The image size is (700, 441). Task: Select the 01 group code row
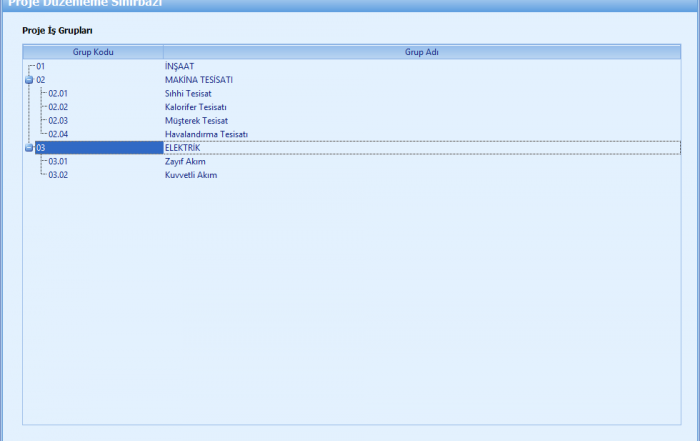pyautogui.click(x=41, y=66)
